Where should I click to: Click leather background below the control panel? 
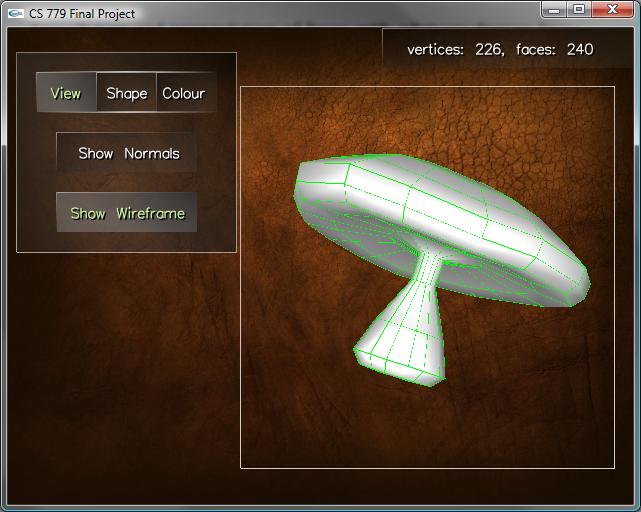point(120,380)
